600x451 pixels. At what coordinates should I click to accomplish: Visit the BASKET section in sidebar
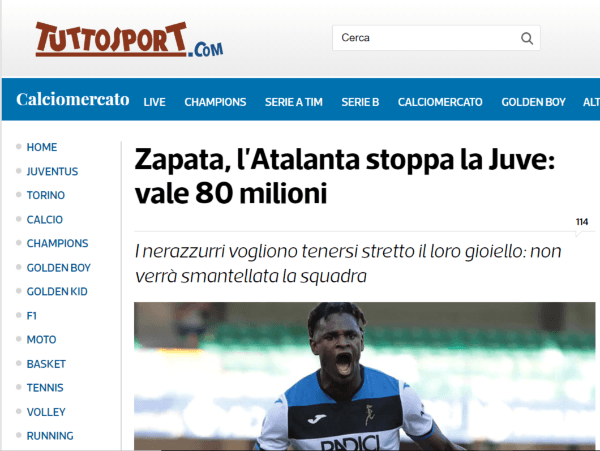click(x=46, y=364)
